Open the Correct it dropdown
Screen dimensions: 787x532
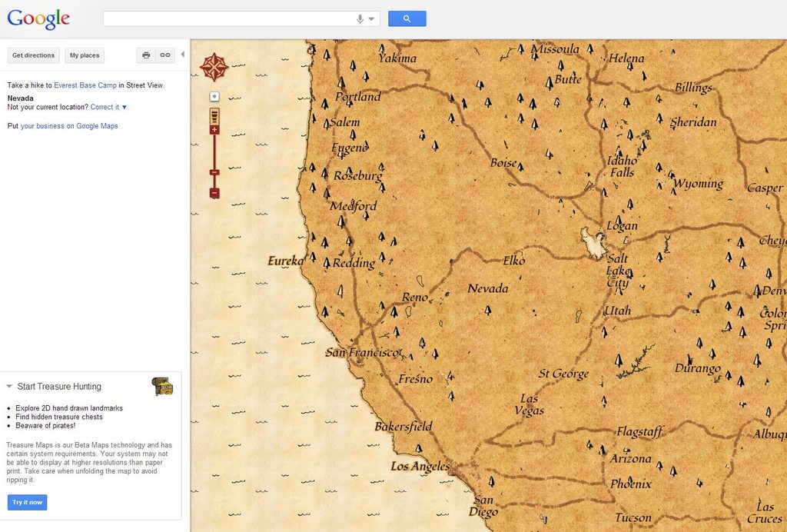[x=105, y=107]
